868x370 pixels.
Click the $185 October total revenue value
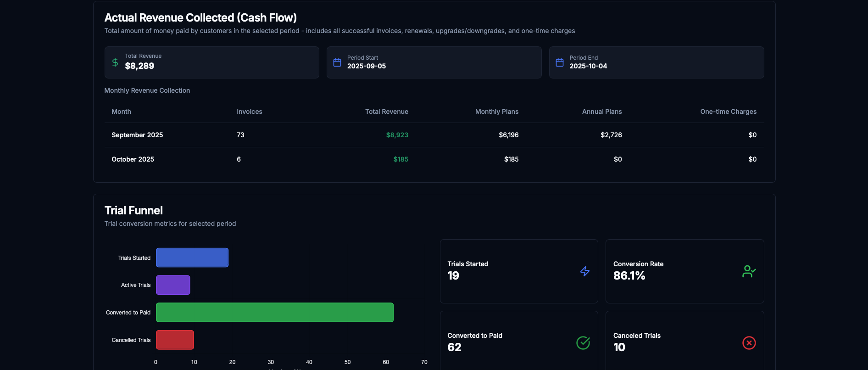pyautogui.click(x=401, y=159)
